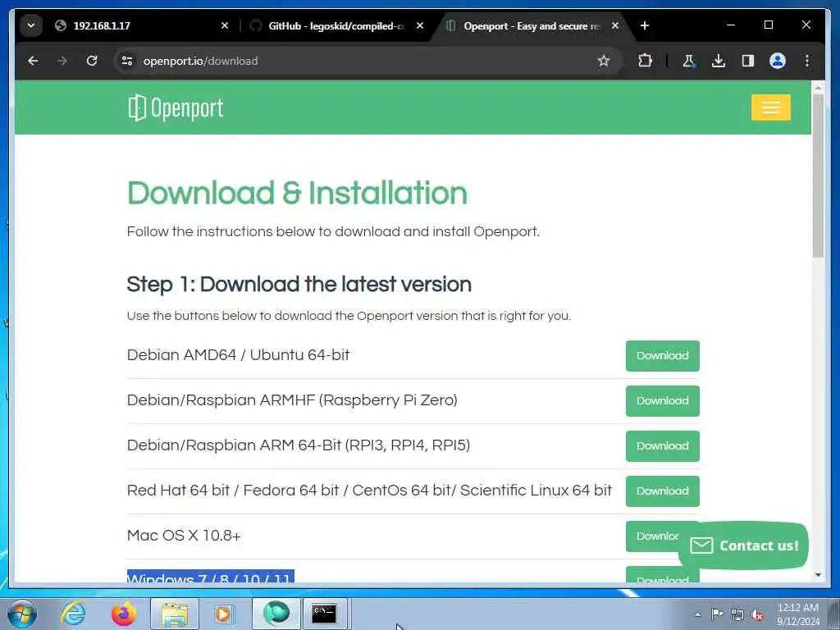The height and width of the screenshot is (630, 840).
Task: Click the Step 1: Download the latest version heading
Action: (x=299, y=285)
